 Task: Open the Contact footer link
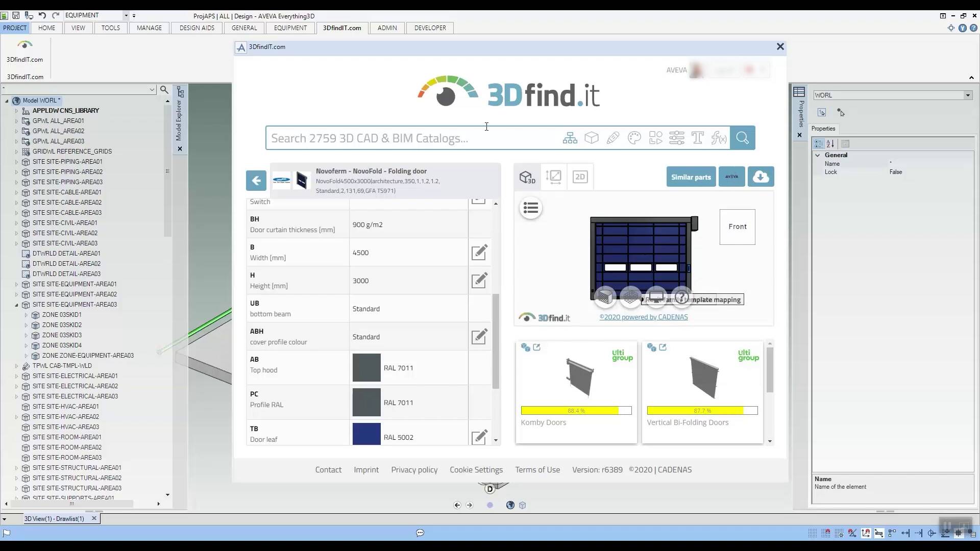tap(328, 470)
